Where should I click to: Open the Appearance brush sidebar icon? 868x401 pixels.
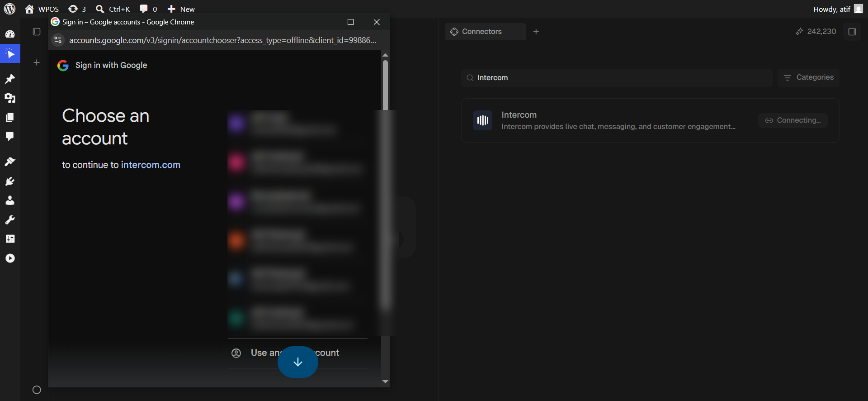point(10,162)
